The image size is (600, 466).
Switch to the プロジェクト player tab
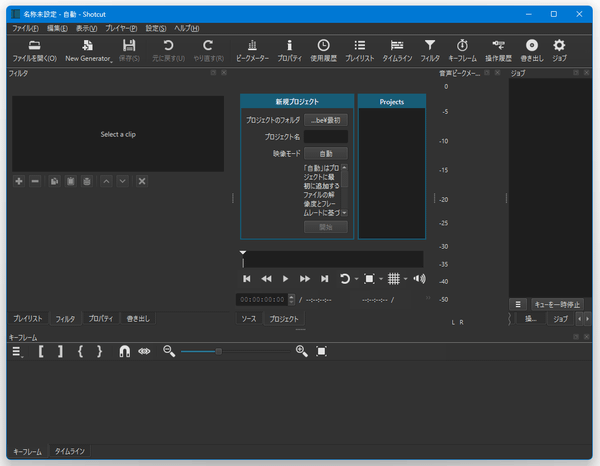pos(284,319)
